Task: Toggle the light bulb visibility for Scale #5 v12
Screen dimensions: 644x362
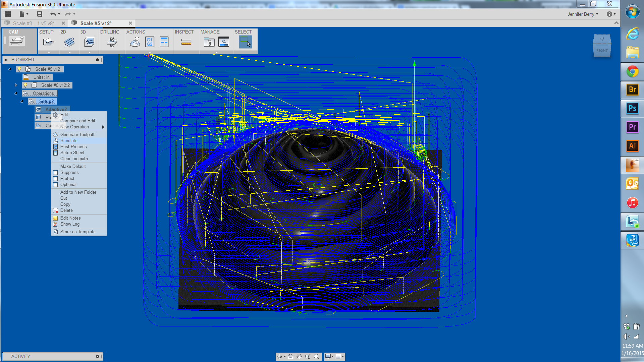Action: (x=19, y=69)
